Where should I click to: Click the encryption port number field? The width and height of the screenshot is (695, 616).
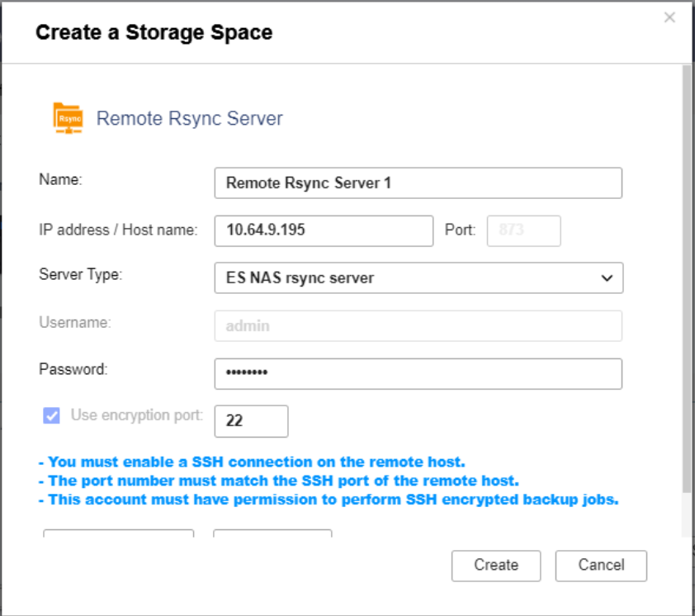pos(251,421)
